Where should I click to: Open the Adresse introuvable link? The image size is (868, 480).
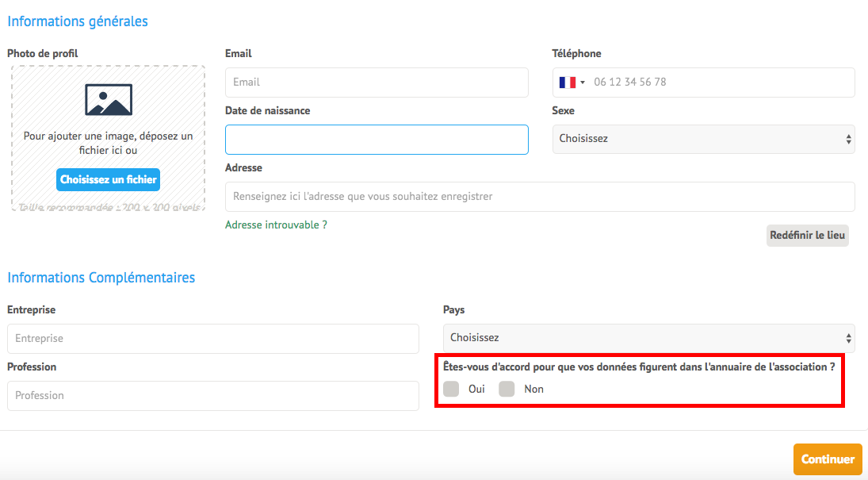pos(276,225)
